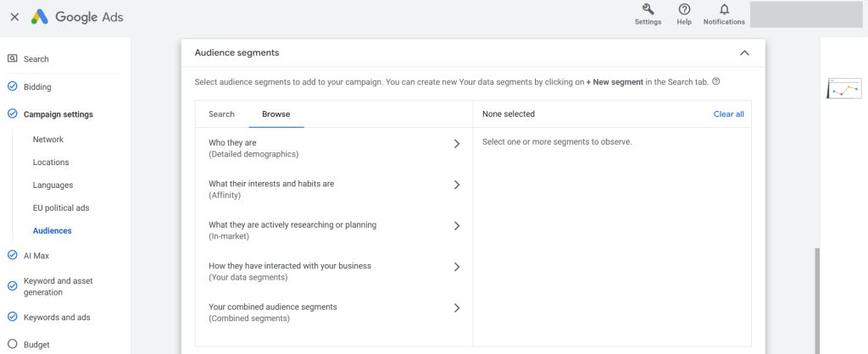The width and height of the screenshot is (868, 354).
Task: Close the campaign editor with X
Action: coord(14,16)
